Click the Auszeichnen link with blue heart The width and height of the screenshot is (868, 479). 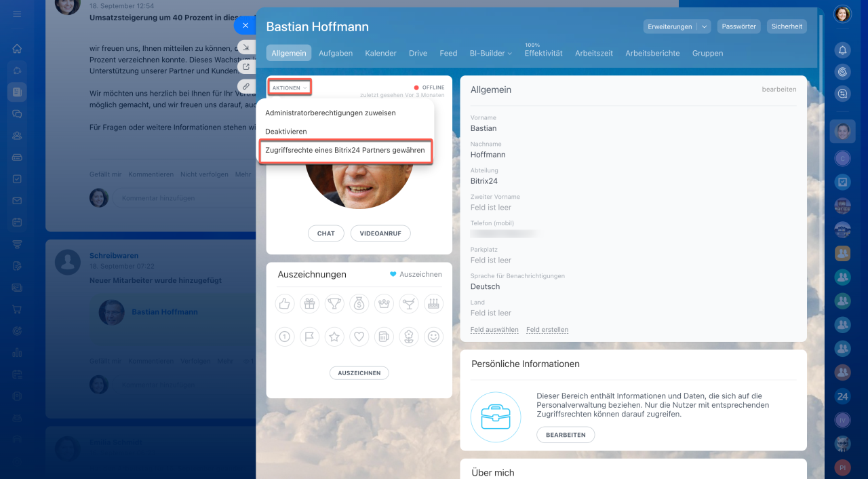click(416, 274)
